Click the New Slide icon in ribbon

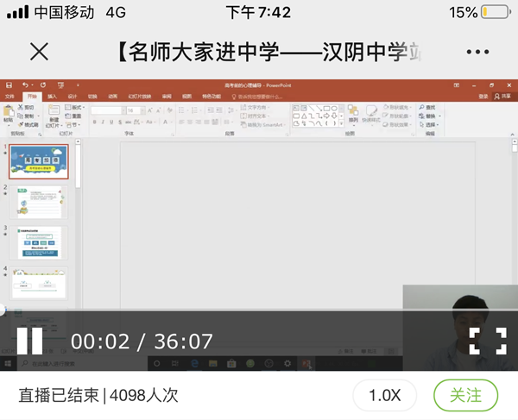(x=53, y=115)
